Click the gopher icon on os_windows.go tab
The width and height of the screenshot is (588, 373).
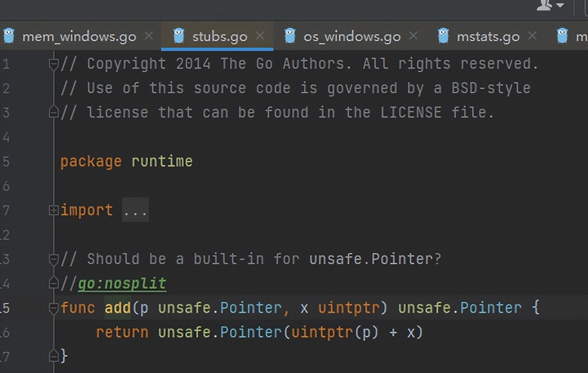pyautogui.click(x=290, y=36)
